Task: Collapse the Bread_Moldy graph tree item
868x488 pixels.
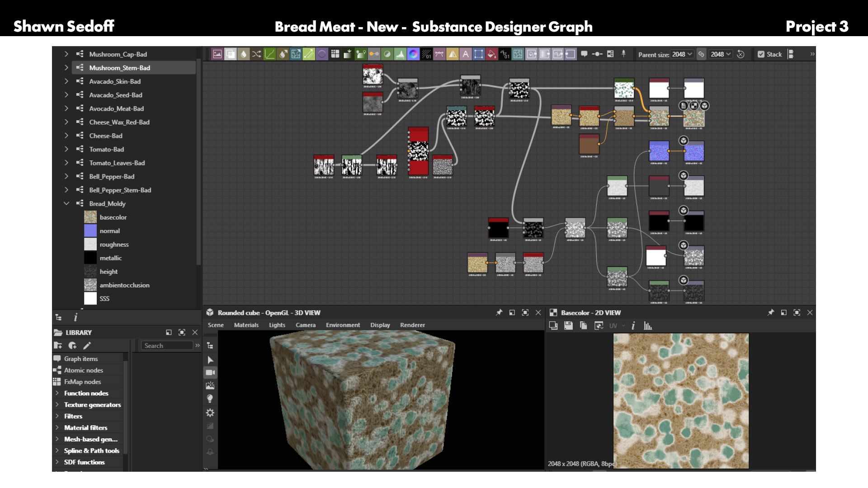Action: [x=66, y=203]
